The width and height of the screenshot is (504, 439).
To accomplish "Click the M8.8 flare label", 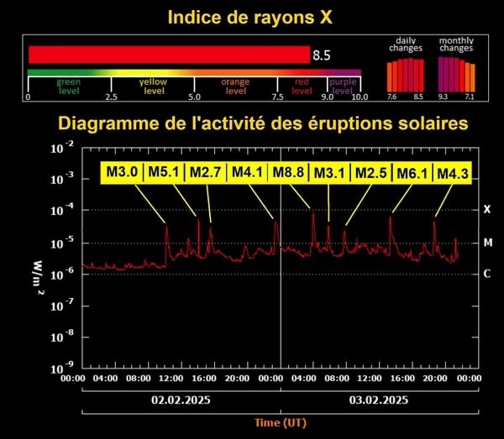I will click(287, 173).
